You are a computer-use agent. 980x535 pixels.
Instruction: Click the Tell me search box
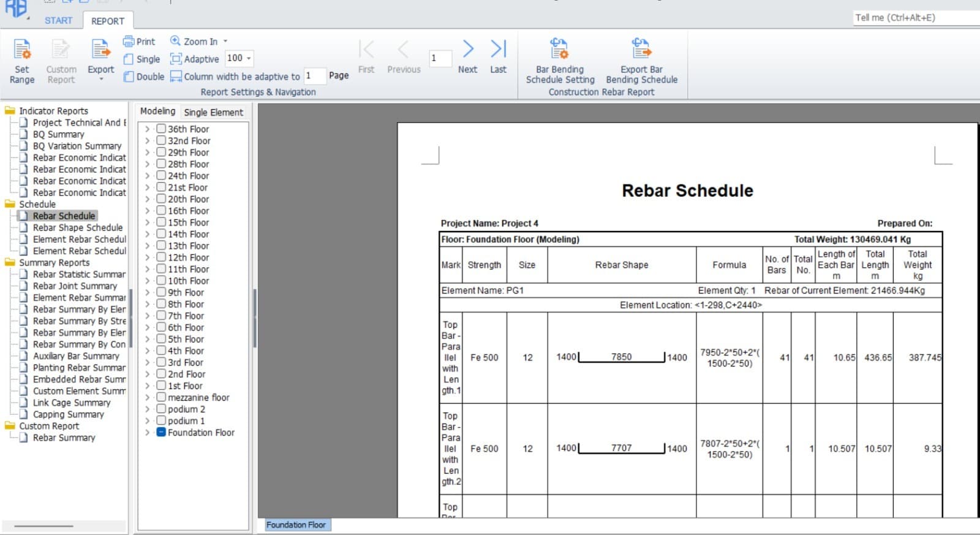coord(916,18)
